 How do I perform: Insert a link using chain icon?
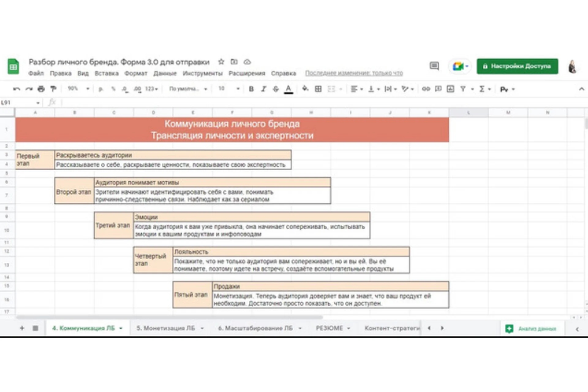pos(426,89)
